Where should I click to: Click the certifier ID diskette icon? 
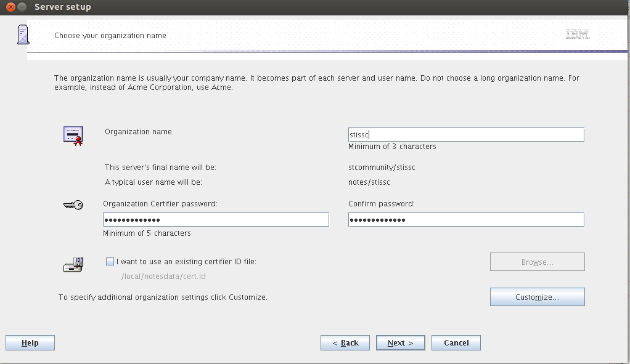(73, 264)
